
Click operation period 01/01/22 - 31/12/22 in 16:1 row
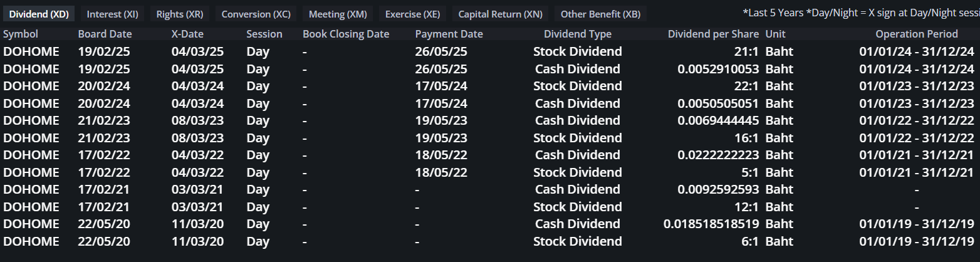click(x=917, y=138)
